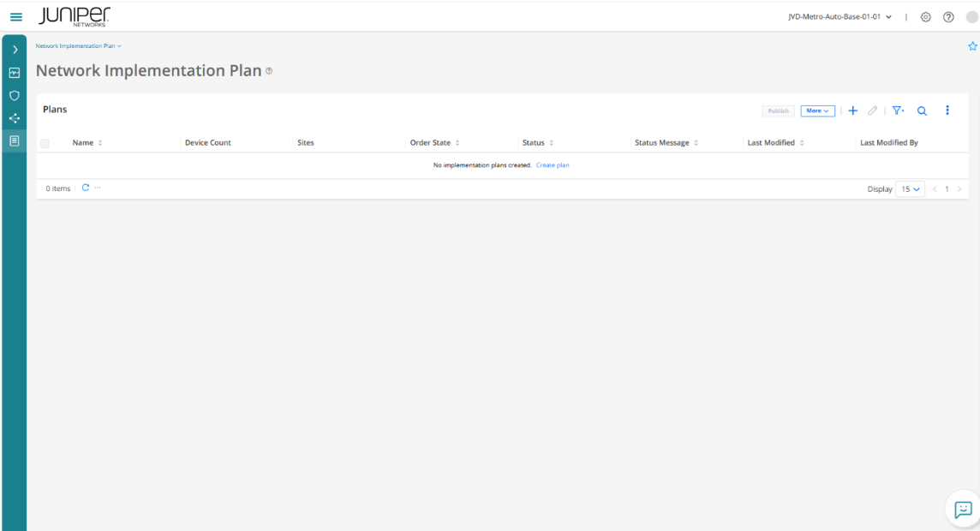Open the monitoring graph sidebar icon
980x531 pixels.
click(15, 73)
